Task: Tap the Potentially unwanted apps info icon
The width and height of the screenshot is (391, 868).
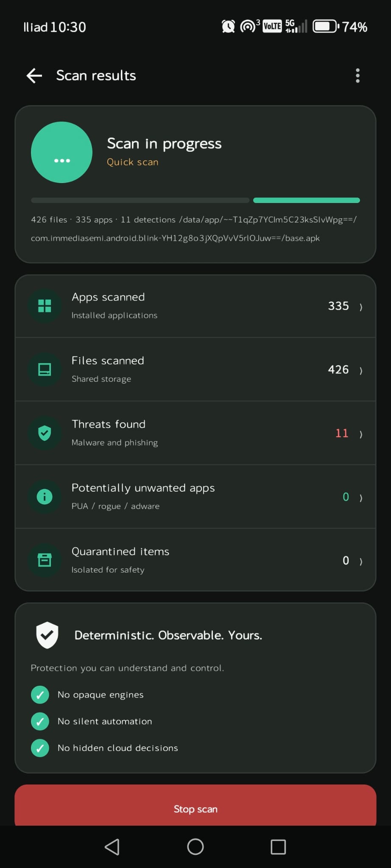Action: 45,496
